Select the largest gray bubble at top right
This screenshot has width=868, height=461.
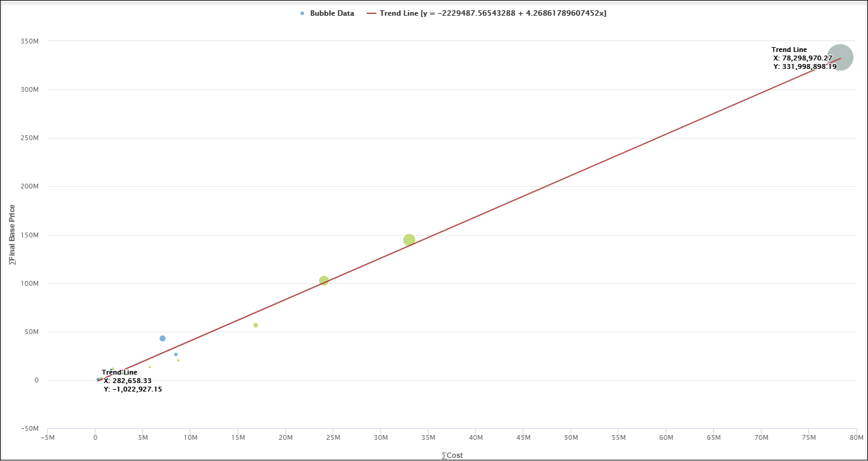(840, 57)
